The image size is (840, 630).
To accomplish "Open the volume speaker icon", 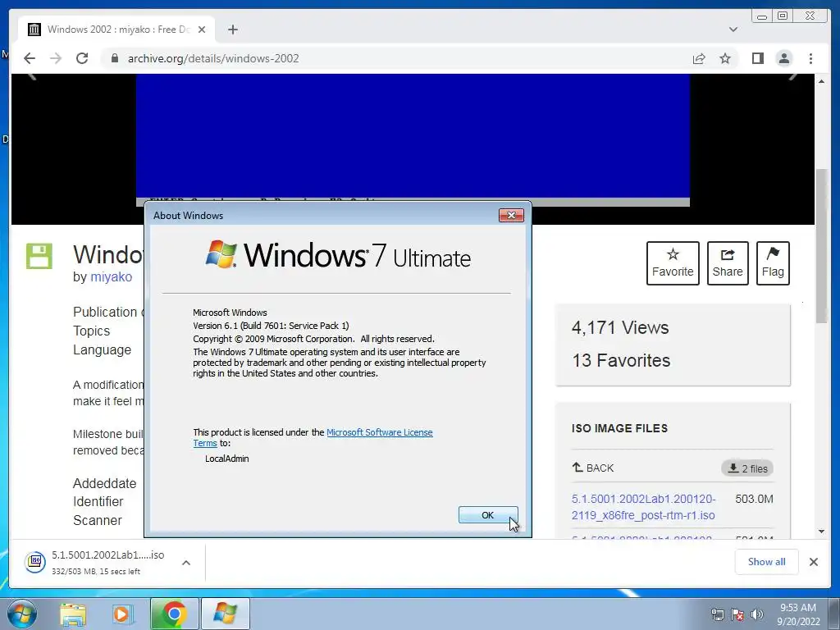I will click(757, 614).
